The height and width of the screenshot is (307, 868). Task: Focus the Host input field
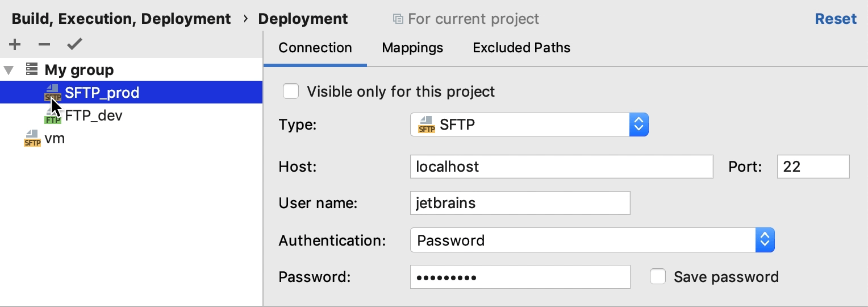tap(561, 167)
